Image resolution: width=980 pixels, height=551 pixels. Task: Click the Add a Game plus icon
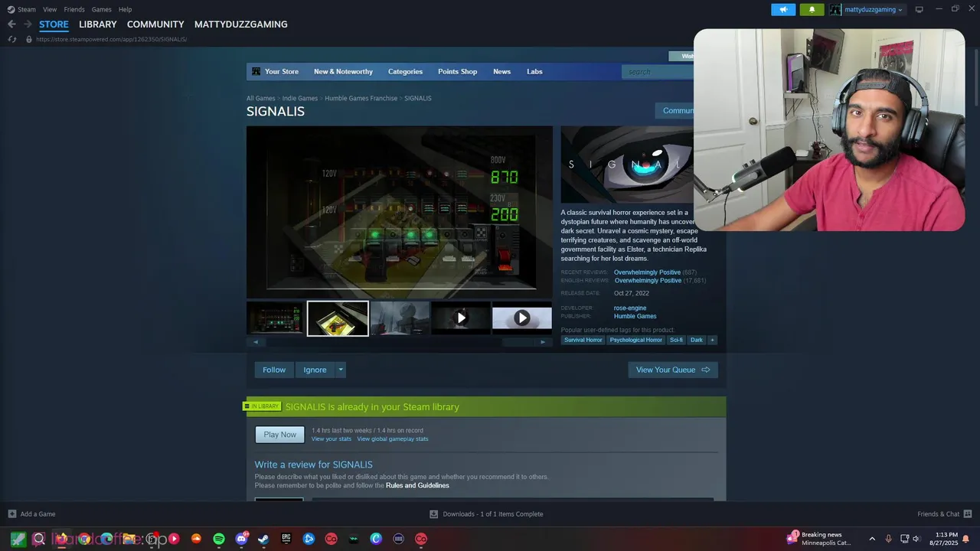(x=11, y=514)
